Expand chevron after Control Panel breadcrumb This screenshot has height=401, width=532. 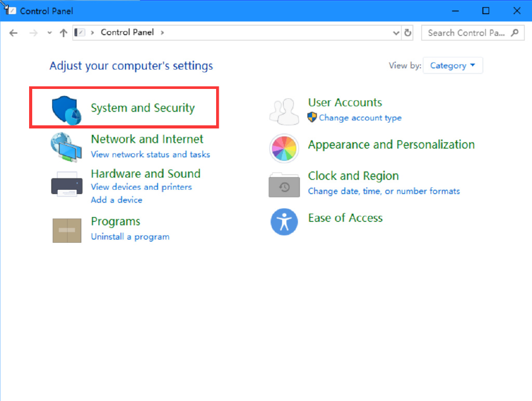click(x=163, y=33)
